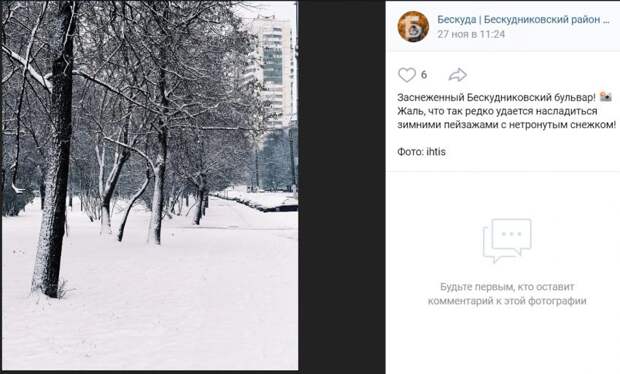
Task: Click the snowy boulevard photo
Action: coord(150,186)
